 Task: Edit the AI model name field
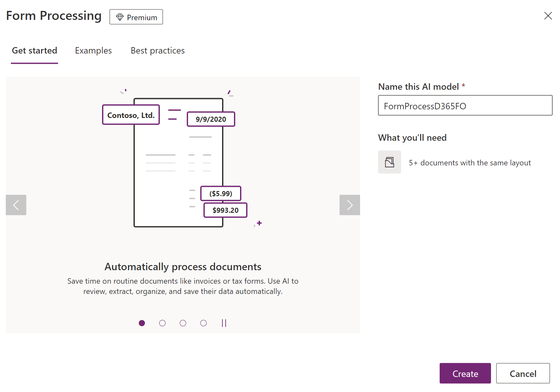click(x=465, y=105)
